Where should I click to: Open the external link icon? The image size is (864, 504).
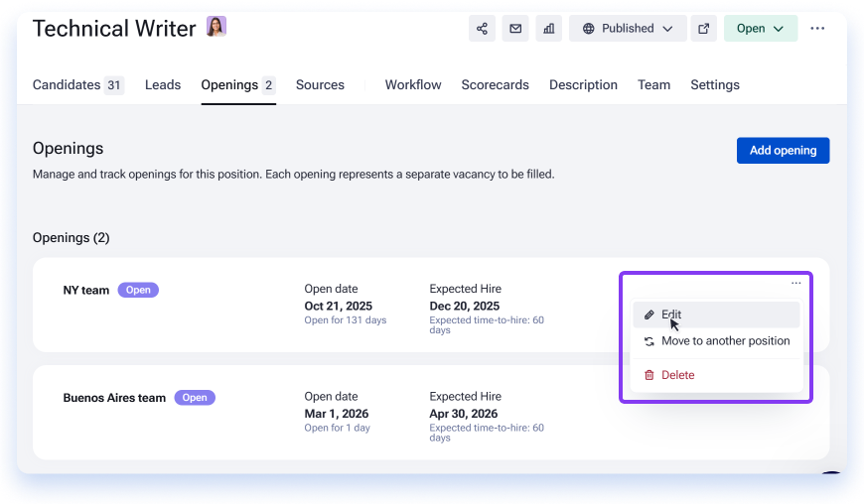coord(704,29)
